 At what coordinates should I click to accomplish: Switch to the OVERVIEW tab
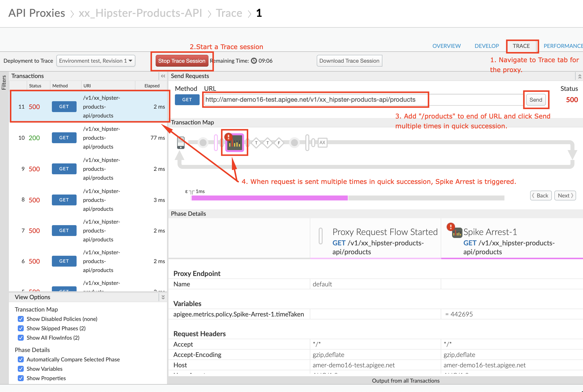coord(446,46)
